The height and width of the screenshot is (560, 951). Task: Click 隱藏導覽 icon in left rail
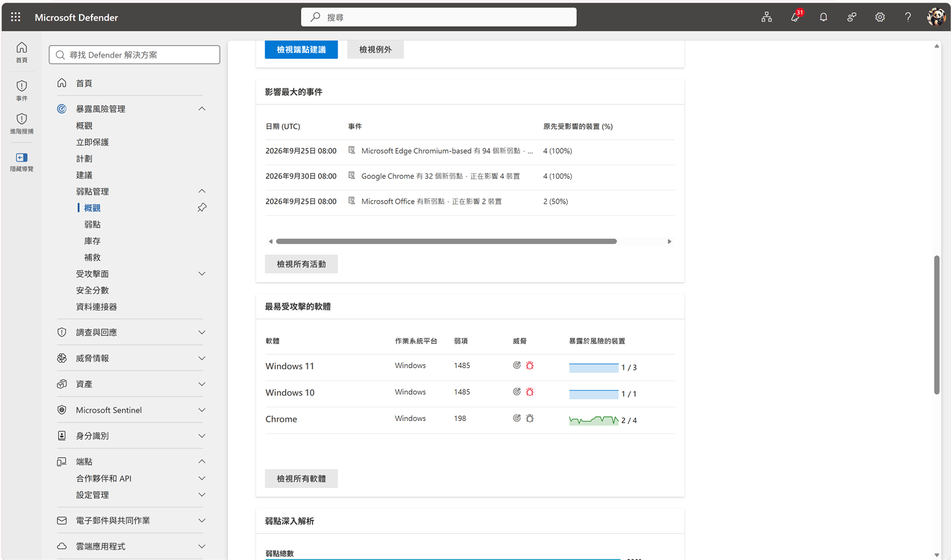tap(21, 162)
